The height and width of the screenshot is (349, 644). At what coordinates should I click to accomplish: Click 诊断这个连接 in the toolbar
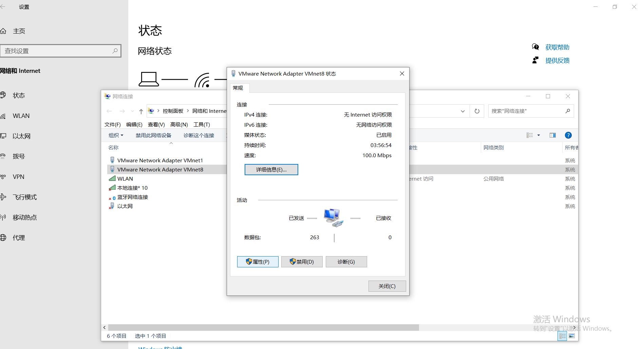199,135
